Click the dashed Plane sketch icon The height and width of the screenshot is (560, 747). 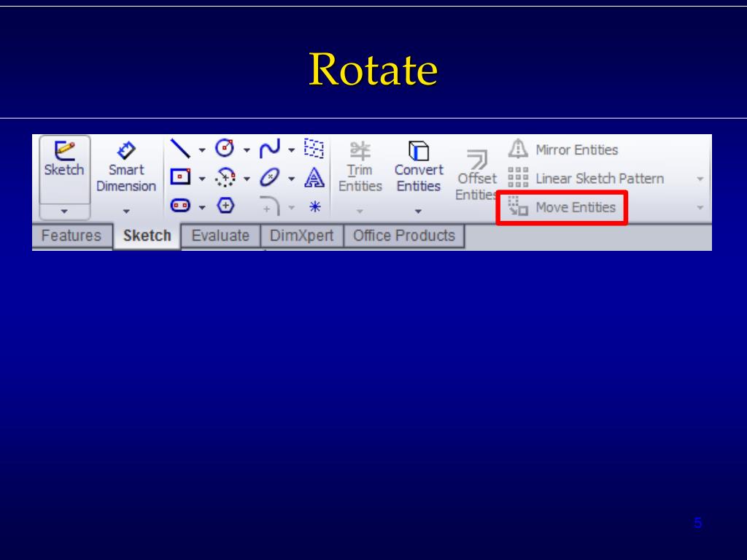(314, 148)
